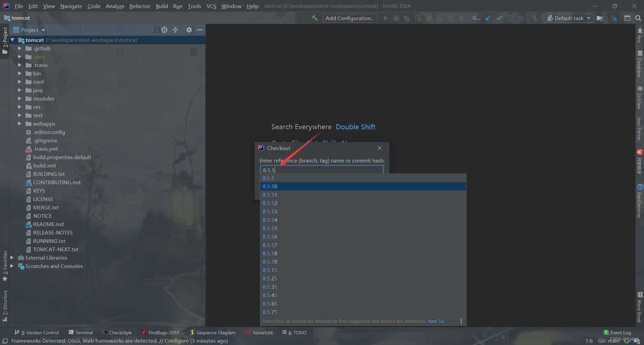Click the tool window toggle icon in status bar corner

click(x=5, y=341)
